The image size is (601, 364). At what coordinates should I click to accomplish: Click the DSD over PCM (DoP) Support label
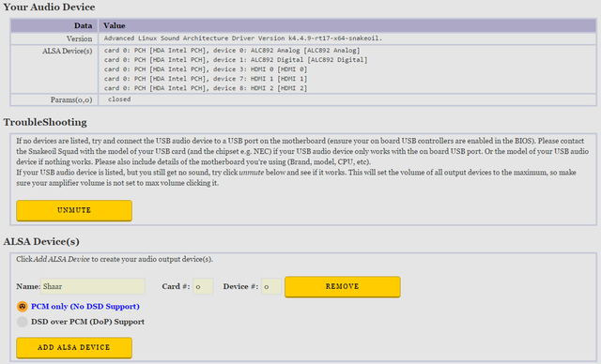click(x=87, y=322)
